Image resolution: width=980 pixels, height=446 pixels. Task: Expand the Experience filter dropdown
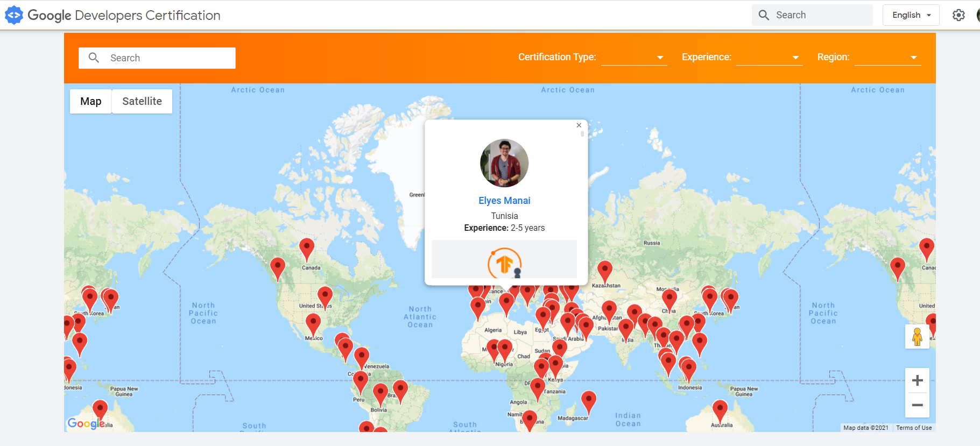click(769, 57)
